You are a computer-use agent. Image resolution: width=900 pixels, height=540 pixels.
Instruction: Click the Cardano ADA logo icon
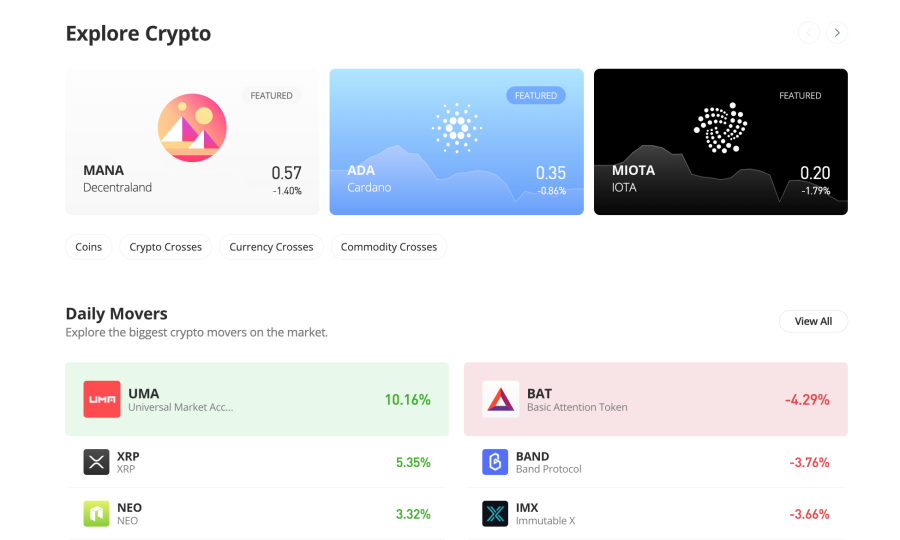[x=457, y=128]
